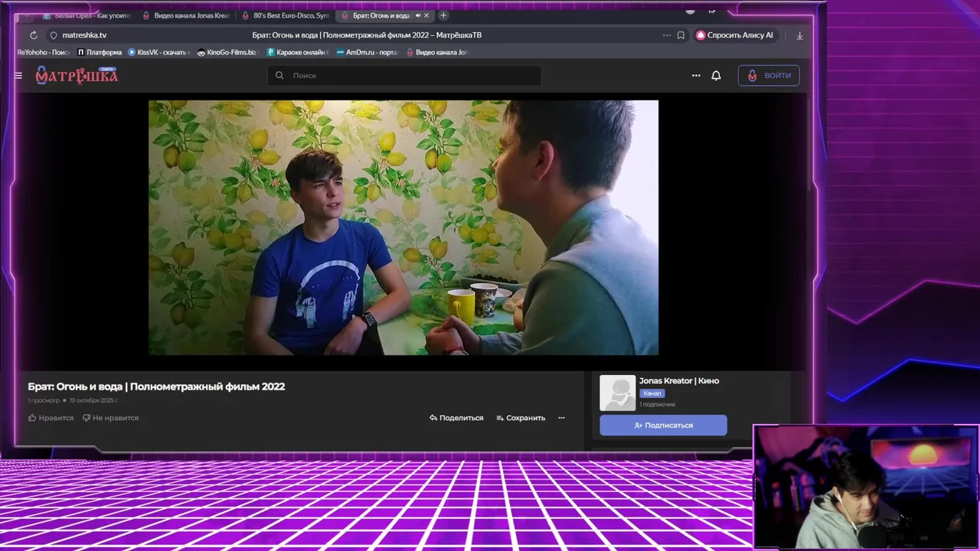
Task: Click the site shield icon beside matreshka.tv
Action: pos(54,35)
